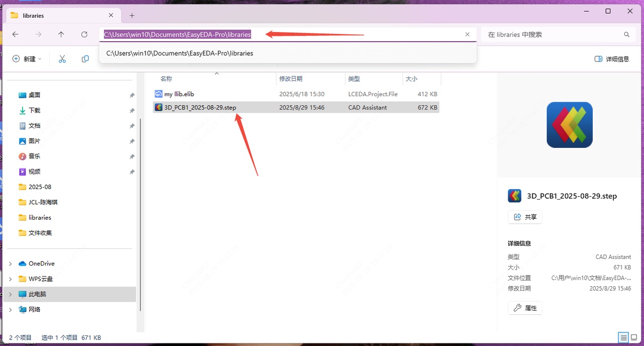Screen dimensions: 644x346
Task: Go up one folder level
Action: click(61, 35)
